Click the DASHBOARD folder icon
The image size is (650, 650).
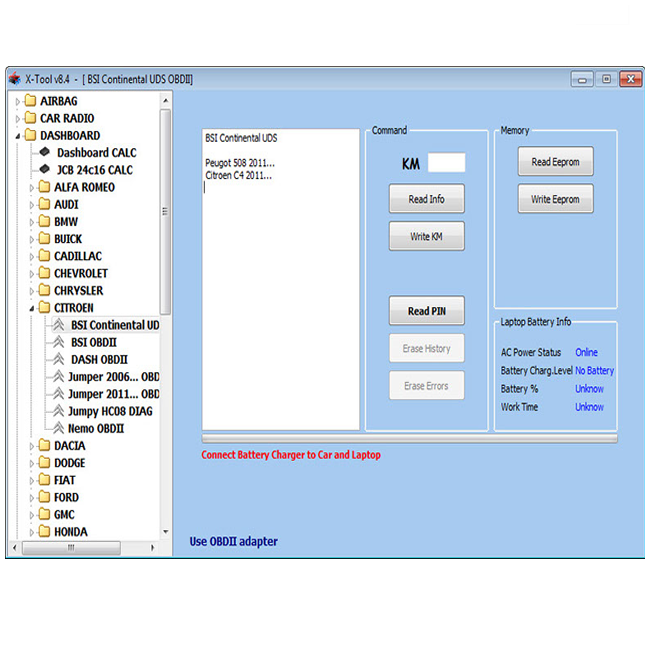[30, 135]
